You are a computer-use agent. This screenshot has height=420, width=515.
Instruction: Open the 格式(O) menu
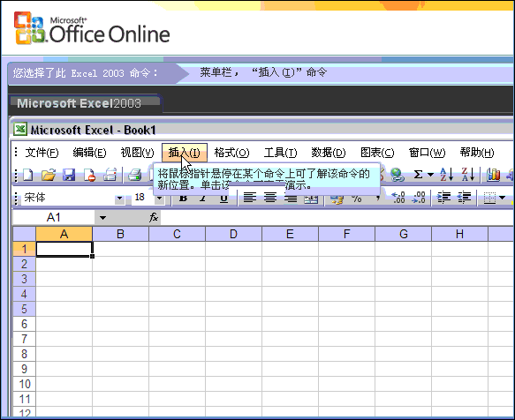tap(231, 153)
